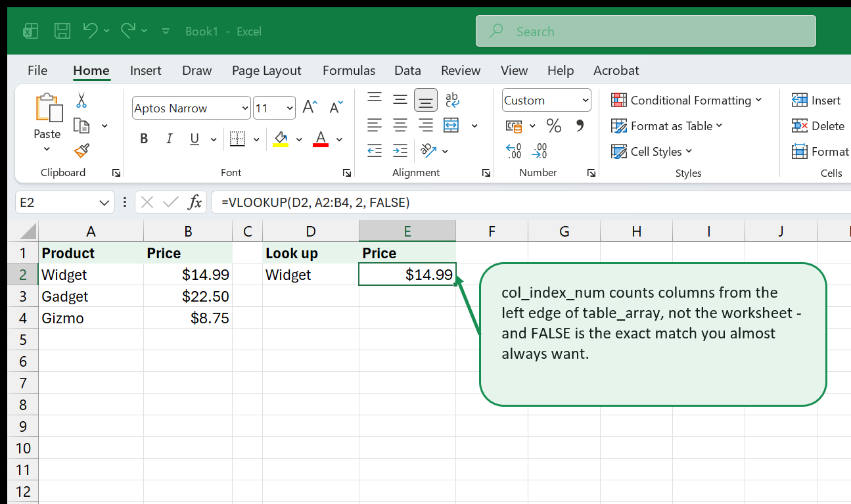Click the Cut scissors icon

(81, 101)
